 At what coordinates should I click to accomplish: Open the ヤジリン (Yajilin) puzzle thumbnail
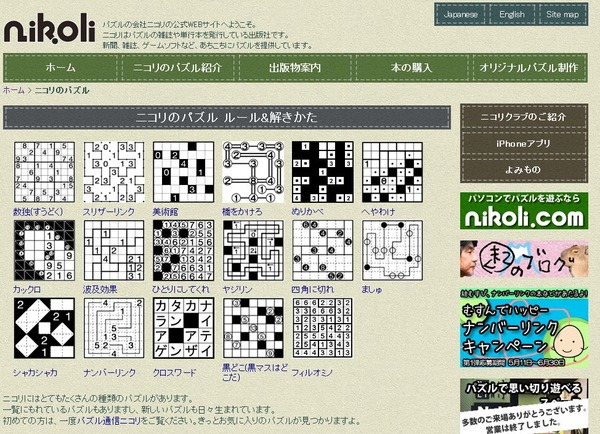tap(253, 250)
